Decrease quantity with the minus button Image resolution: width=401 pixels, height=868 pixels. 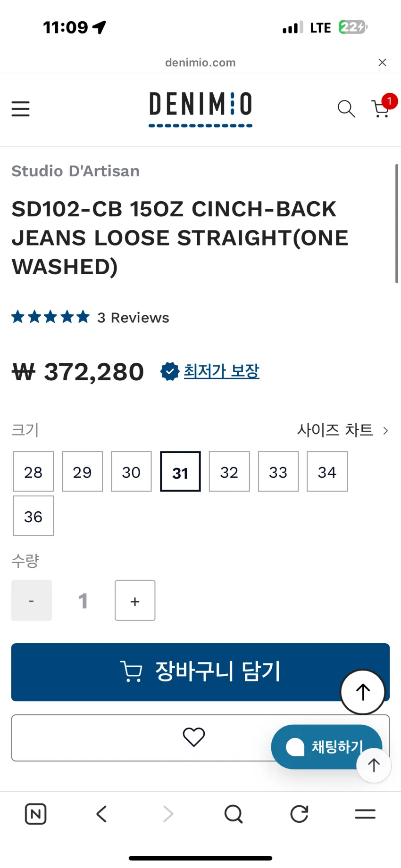[32, 601]
